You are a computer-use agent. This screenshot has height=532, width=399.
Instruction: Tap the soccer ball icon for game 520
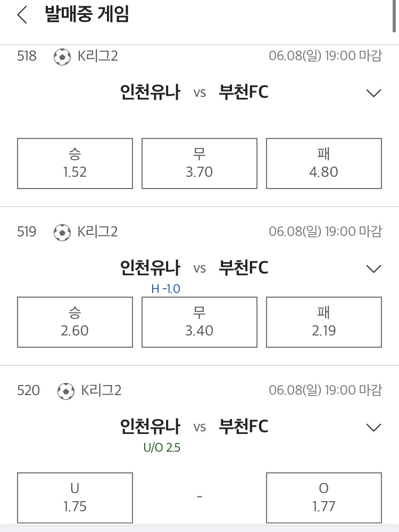[66, 391]
